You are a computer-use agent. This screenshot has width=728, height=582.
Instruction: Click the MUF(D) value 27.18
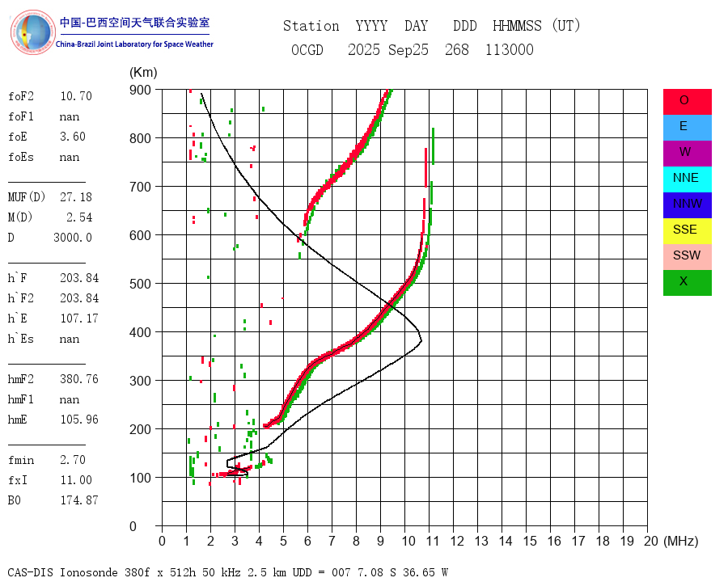(76, 197)
